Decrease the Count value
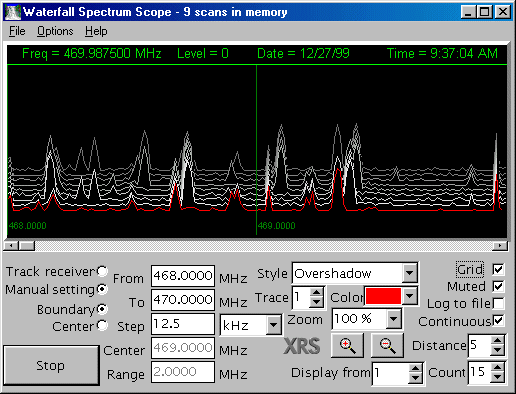This screenshot has width=516, height=394. (498, 377)
